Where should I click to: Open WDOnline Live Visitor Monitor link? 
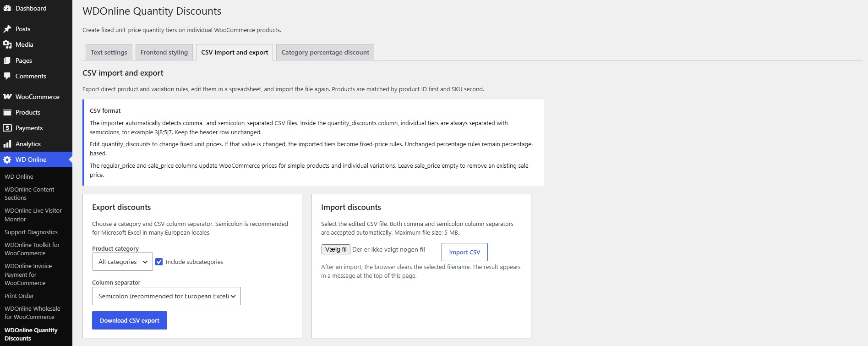point(33,215)
